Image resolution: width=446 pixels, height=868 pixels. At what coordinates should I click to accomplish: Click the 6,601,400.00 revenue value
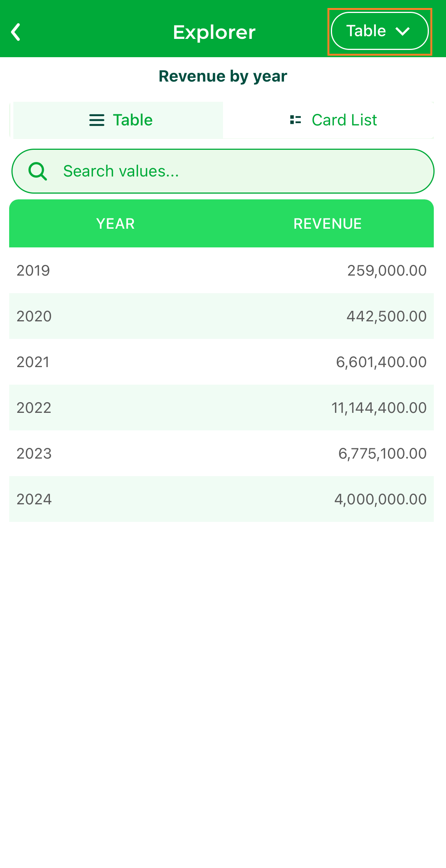[x=381, y=362]
